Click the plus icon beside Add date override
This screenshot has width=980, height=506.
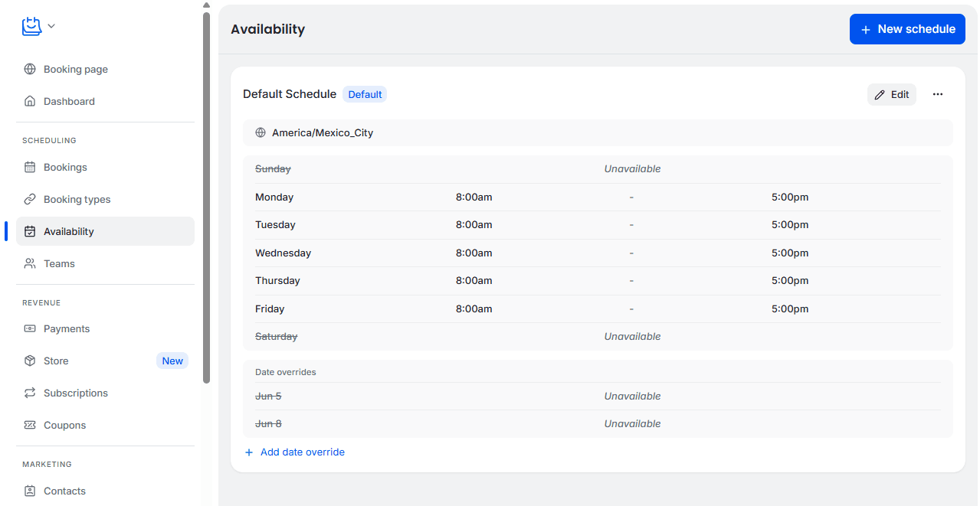pos(249,452)
